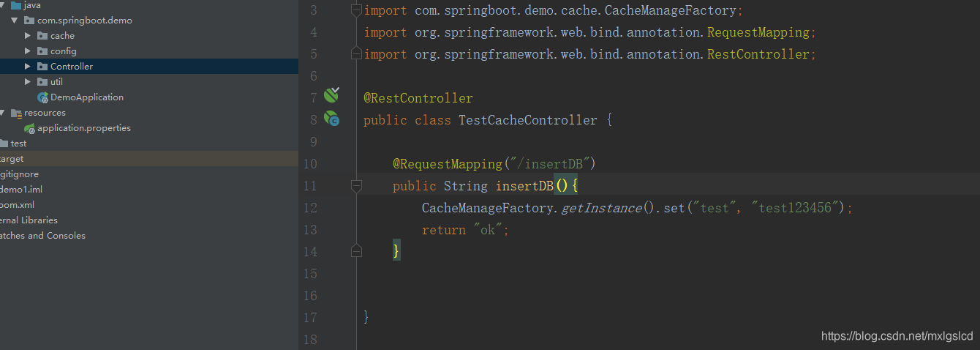980x350 pixels.
Task: Click the "test123456" string literal
Action: pyautogui.click(x=795, y=208)
